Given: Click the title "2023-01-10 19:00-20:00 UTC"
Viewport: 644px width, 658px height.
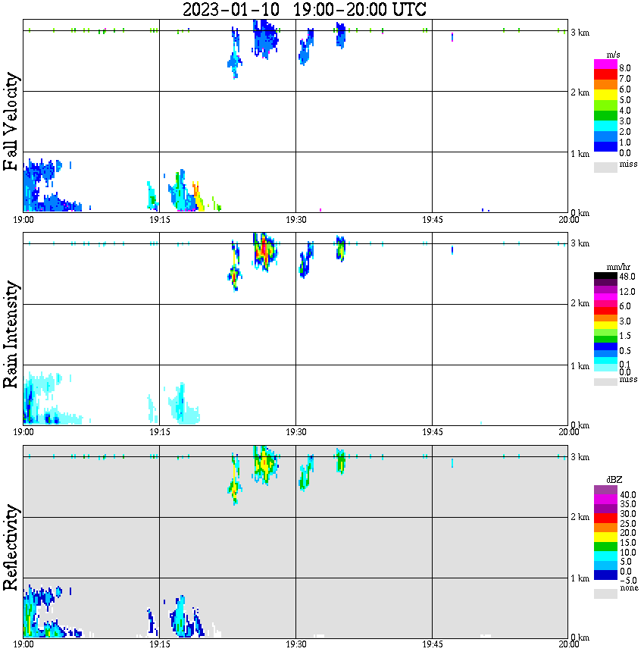Looking at the screenshot, I should [304, 9].
